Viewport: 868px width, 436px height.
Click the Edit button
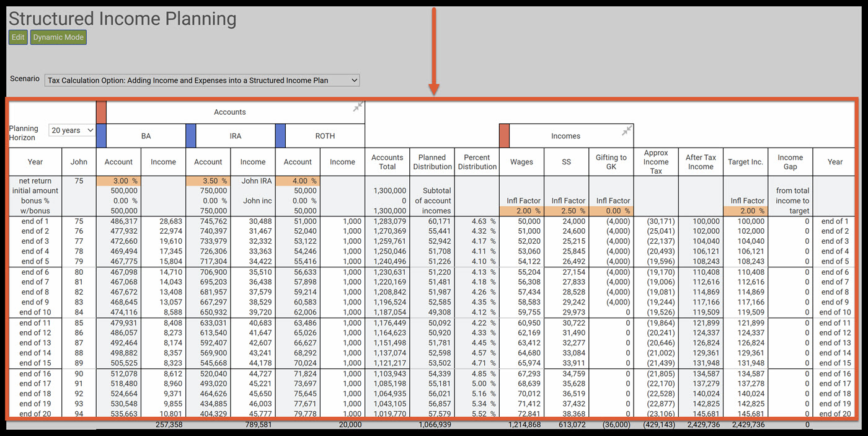[18, 37]
